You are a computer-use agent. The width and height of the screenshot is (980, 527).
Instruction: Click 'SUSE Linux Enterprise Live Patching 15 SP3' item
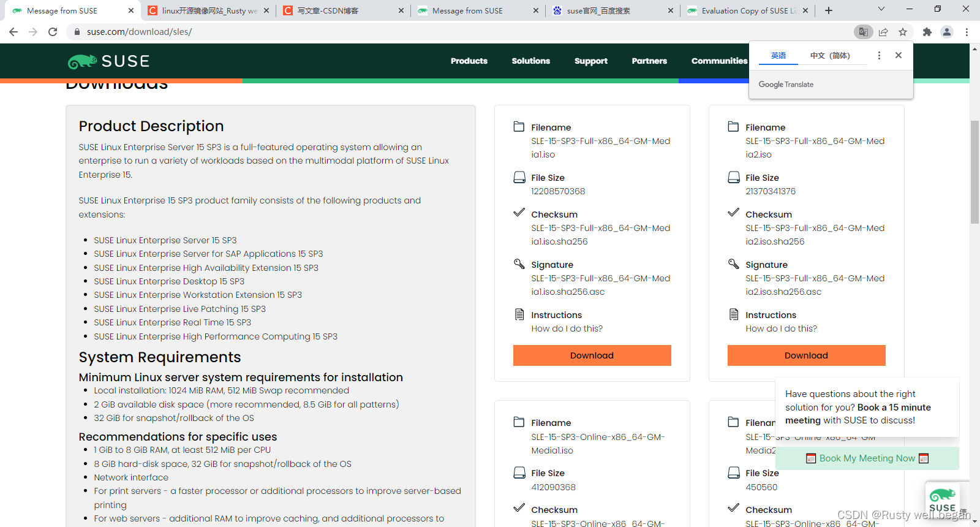click(179, 309)
